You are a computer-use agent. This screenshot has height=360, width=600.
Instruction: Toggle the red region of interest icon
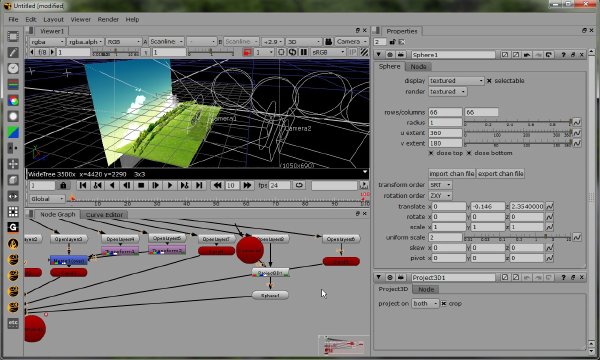click(247, 52)
